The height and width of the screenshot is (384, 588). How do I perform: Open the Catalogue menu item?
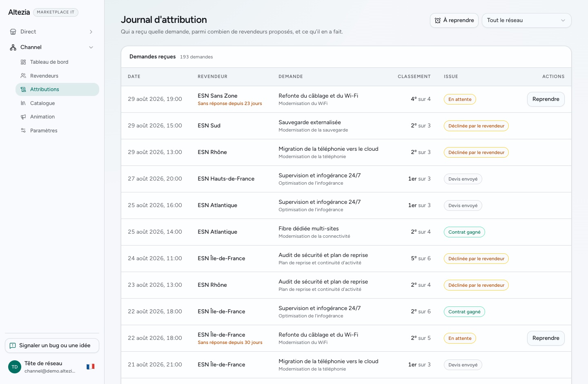click(57, 103)
